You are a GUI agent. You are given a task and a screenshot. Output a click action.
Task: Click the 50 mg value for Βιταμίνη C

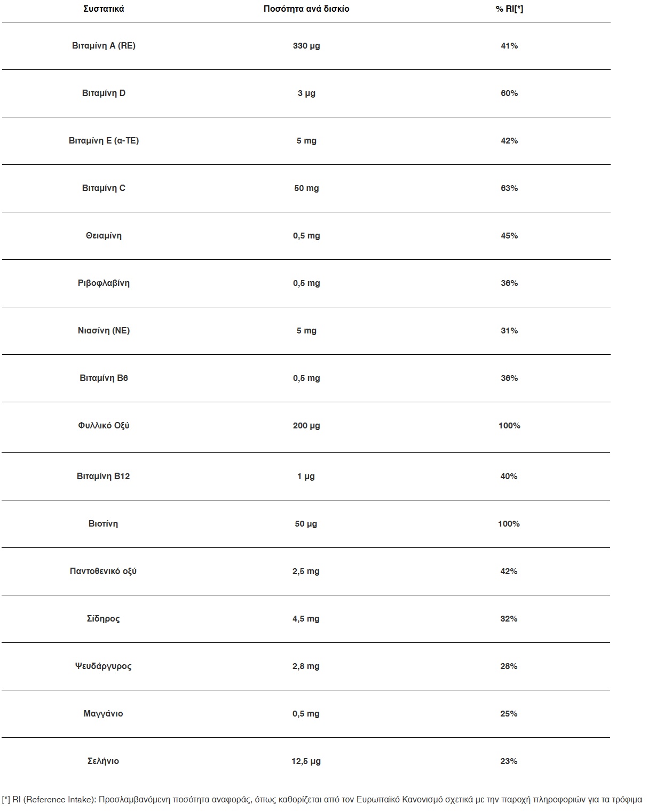click(x=306, y=188)
